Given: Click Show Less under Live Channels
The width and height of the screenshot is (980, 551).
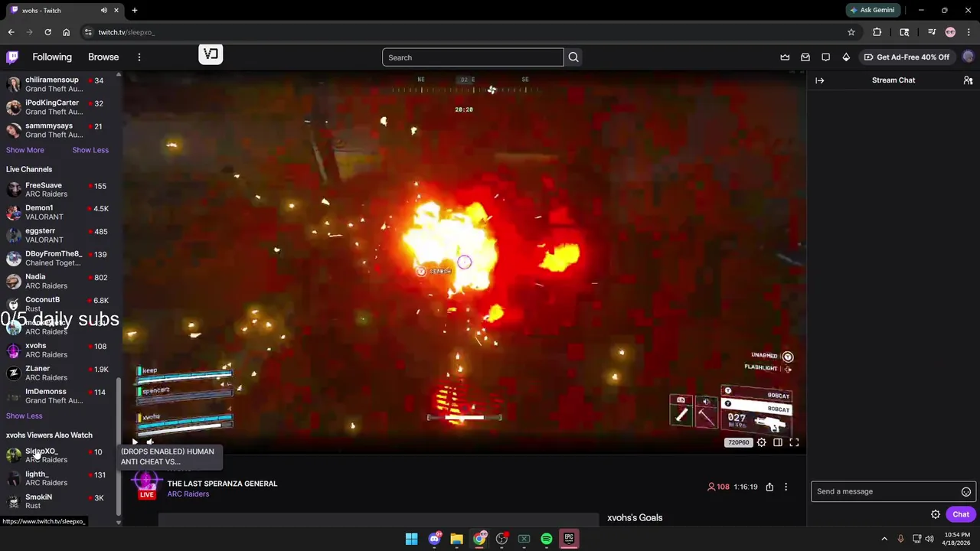Looking at the screenshot, I should tap(24, 416).
